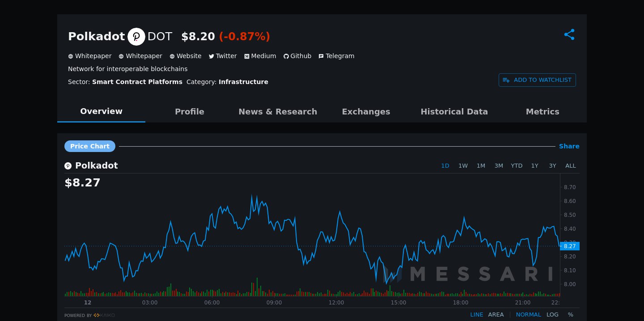Open the Medium link

(264, 56)
